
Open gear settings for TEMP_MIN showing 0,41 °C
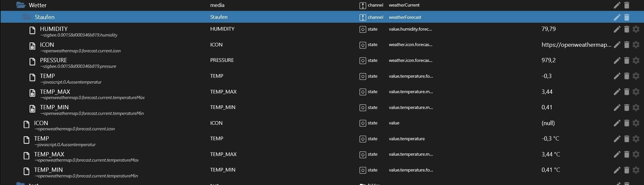point(636,170)
